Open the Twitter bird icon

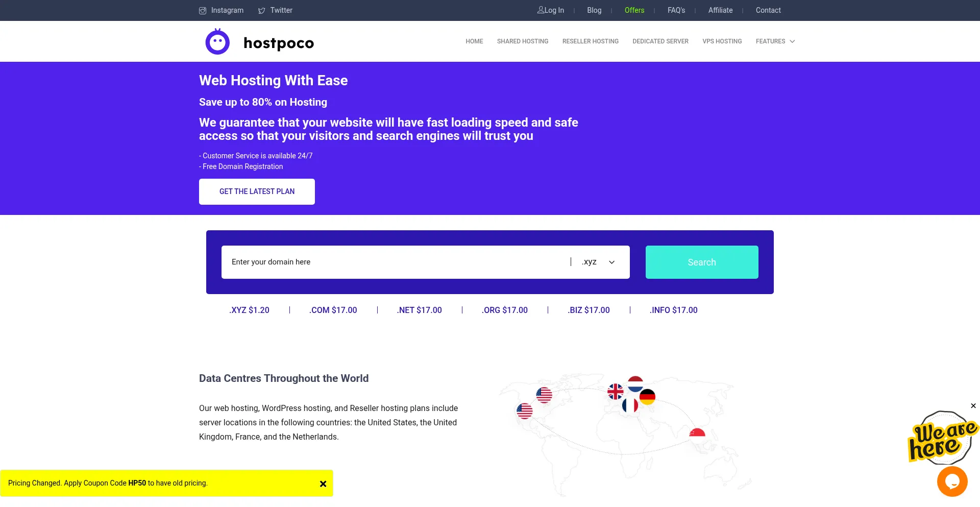click(262, 11)
